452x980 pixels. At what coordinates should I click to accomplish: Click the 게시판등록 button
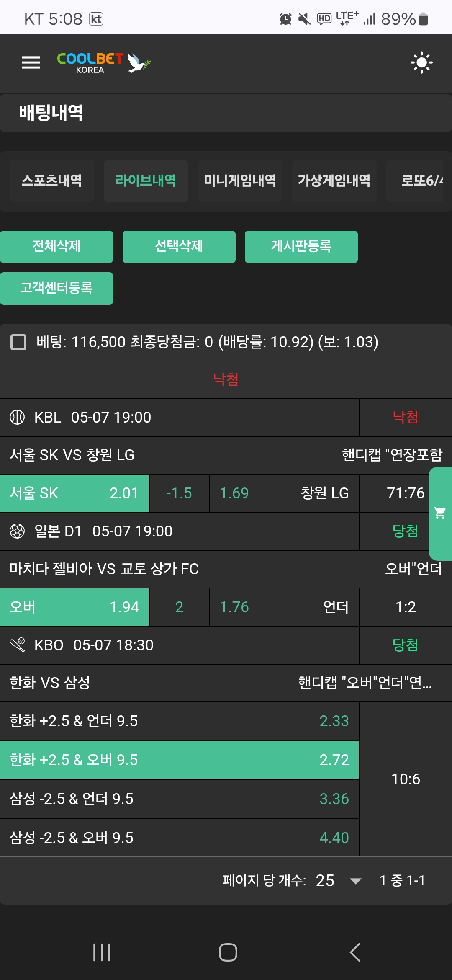point(301,247)
